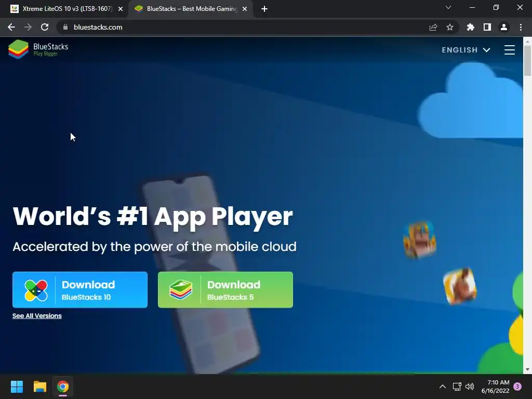View site info via the lock icon

click(x=65, y=27)
